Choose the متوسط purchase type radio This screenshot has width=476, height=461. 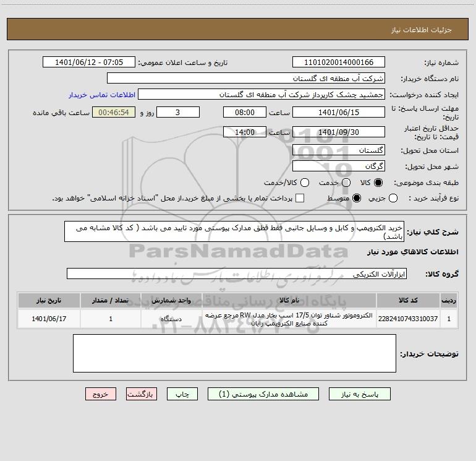coord(357,198)
